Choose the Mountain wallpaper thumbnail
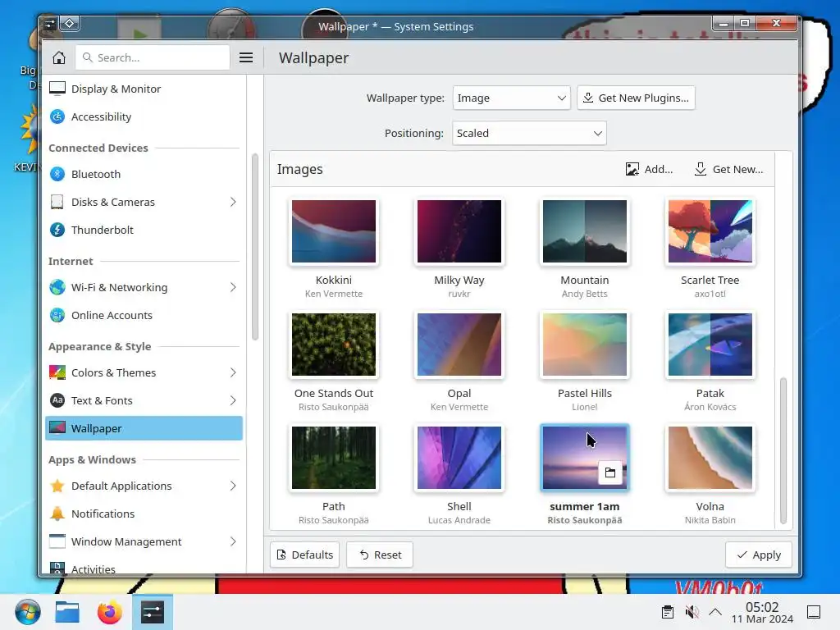840x630 pixels. click(x=584, y=231)
